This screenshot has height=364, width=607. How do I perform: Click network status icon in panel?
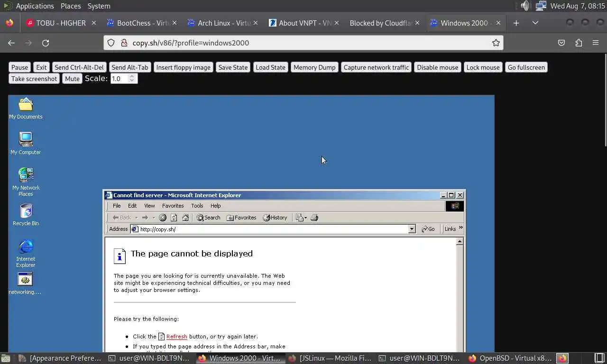click(541, 6)
